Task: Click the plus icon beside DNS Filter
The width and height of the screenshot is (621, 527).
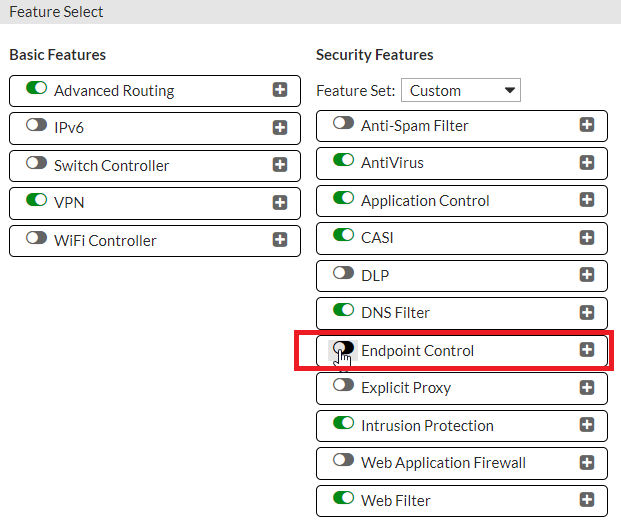Action: coord(587,313)
